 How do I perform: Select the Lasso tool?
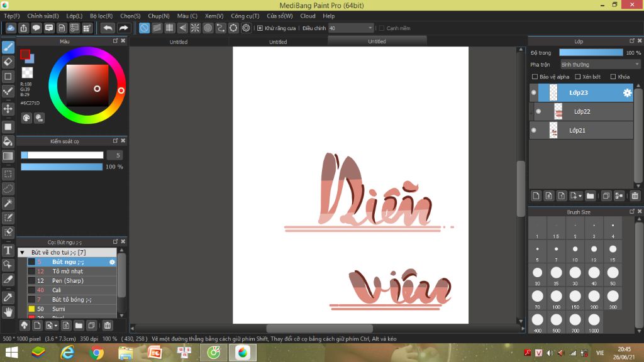8,189
